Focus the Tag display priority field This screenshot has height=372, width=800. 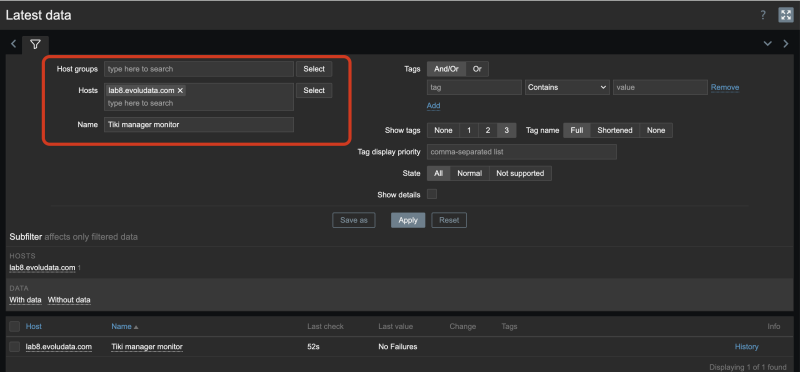(x=521, y=152)
